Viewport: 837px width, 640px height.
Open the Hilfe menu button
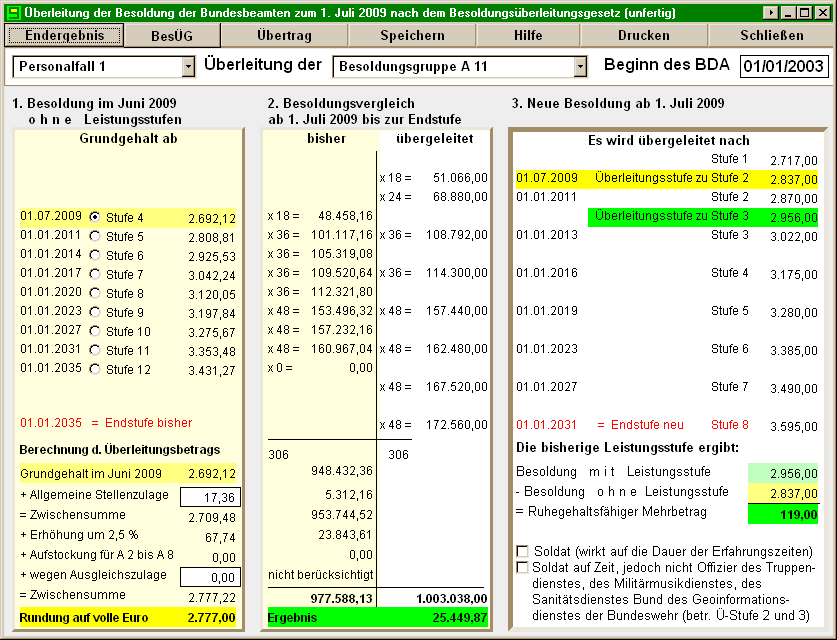[x=528, y=35]
